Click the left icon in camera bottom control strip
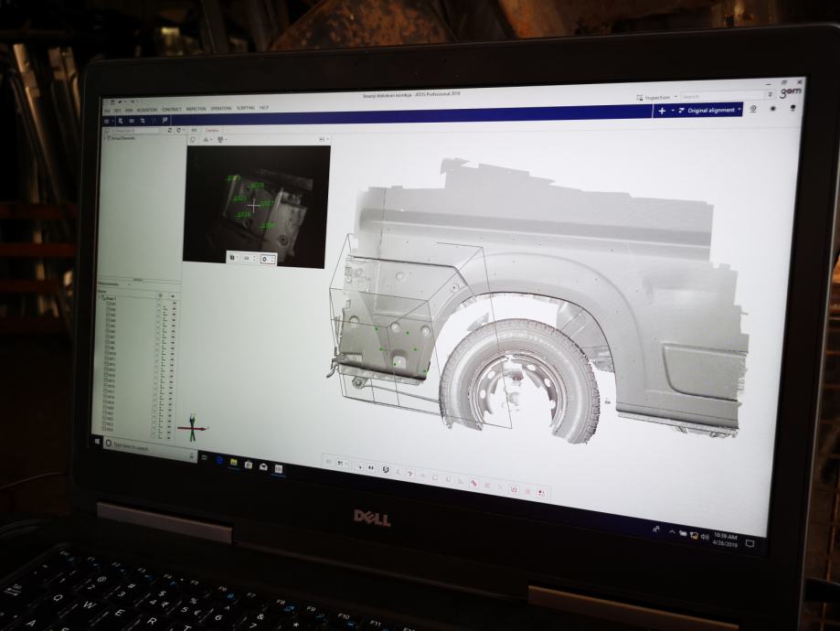Image resolution: width=840 pixels, height=631 pixels. (232, 258)
